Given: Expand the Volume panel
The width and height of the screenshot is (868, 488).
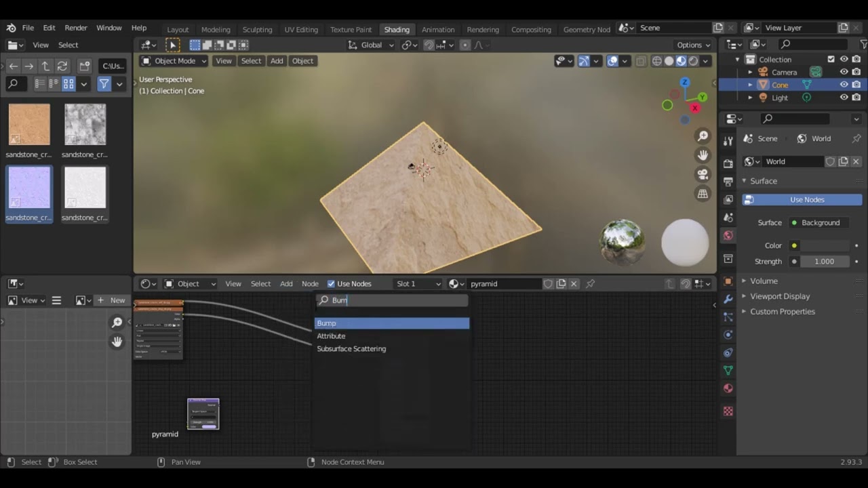Looking at the screenshot, I should pyautogui.click(x=764, y=281).
